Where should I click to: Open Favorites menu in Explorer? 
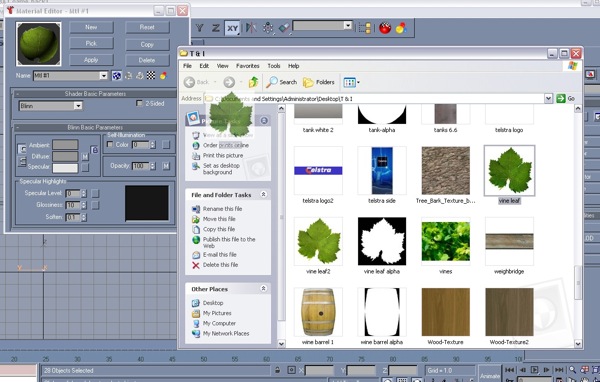pyautogui.click(x=248, y=66)
